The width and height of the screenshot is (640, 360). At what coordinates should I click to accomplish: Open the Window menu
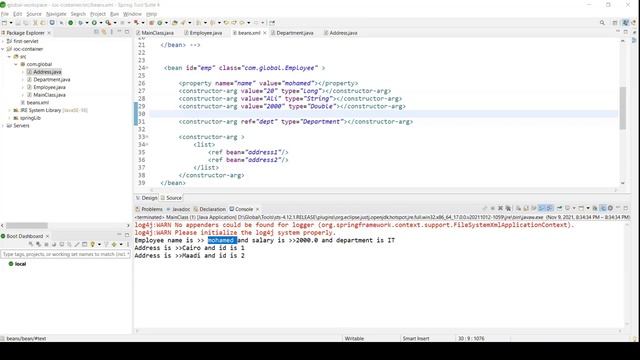tap(132, 14)
